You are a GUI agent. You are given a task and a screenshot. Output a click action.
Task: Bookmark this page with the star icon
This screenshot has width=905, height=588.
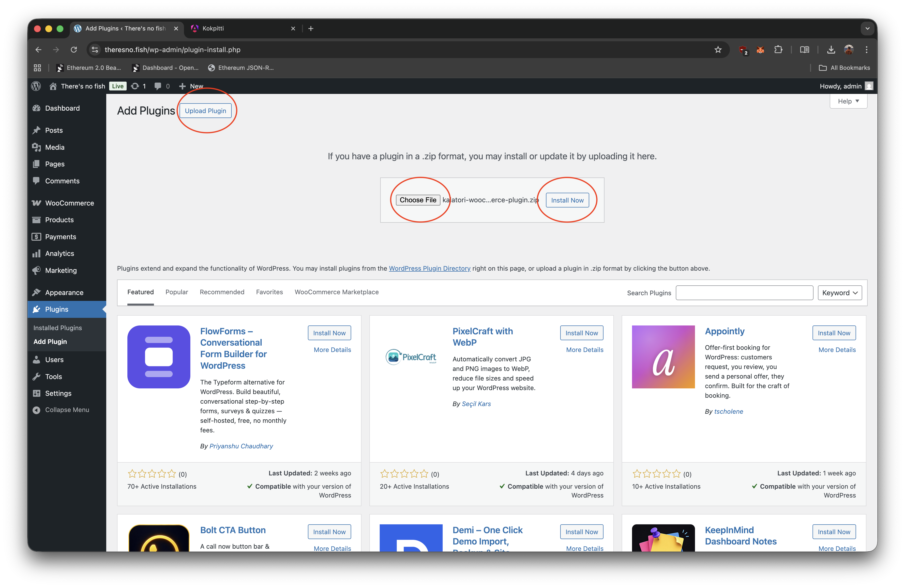pyautogui.click(x=718, y=50)
